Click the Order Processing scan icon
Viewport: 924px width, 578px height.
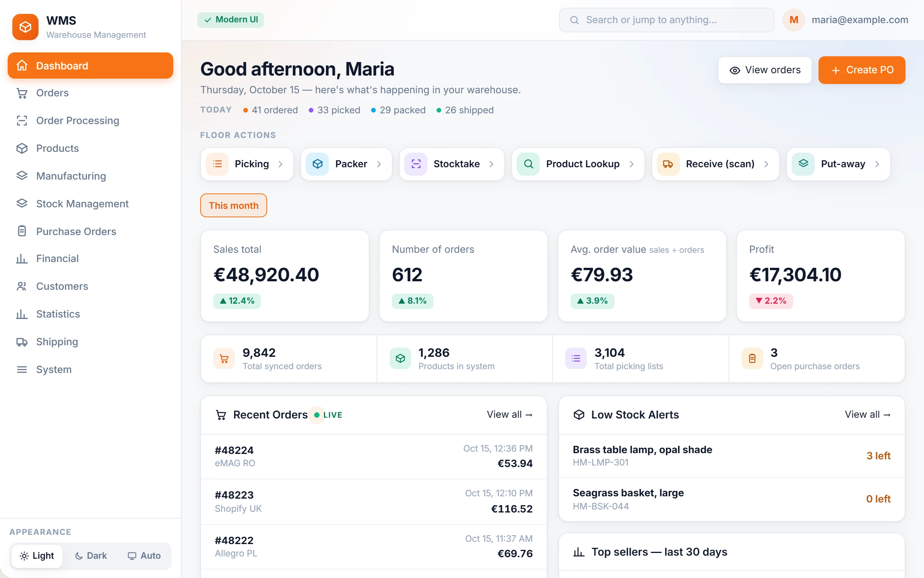click(22, 121)
